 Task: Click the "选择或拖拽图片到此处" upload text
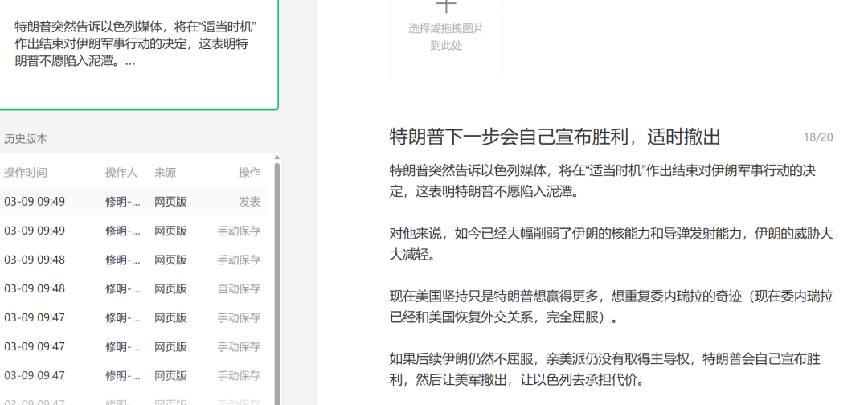coord(446,36)
